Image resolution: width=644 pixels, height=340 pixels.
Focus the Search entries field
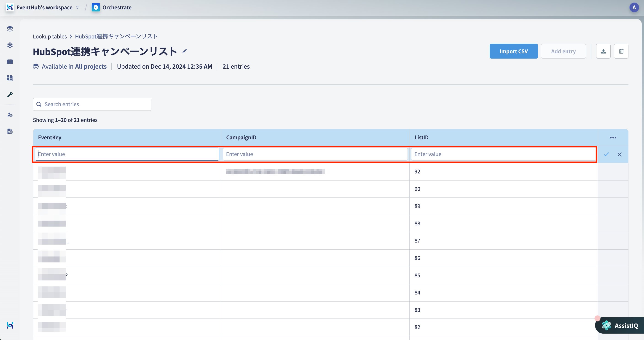pyautogui.click(x=92, y=104)
